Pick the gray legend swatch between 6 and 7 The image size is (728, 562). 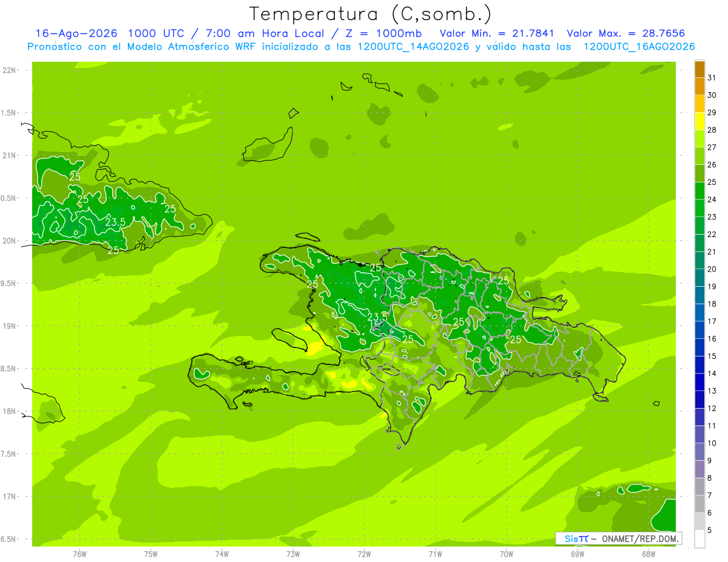tap(699, 504)
